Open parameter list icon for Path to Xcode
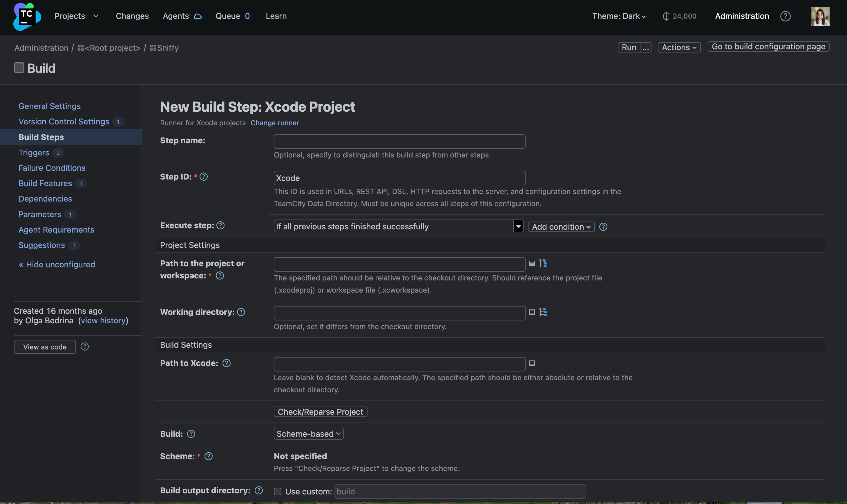 531,363
